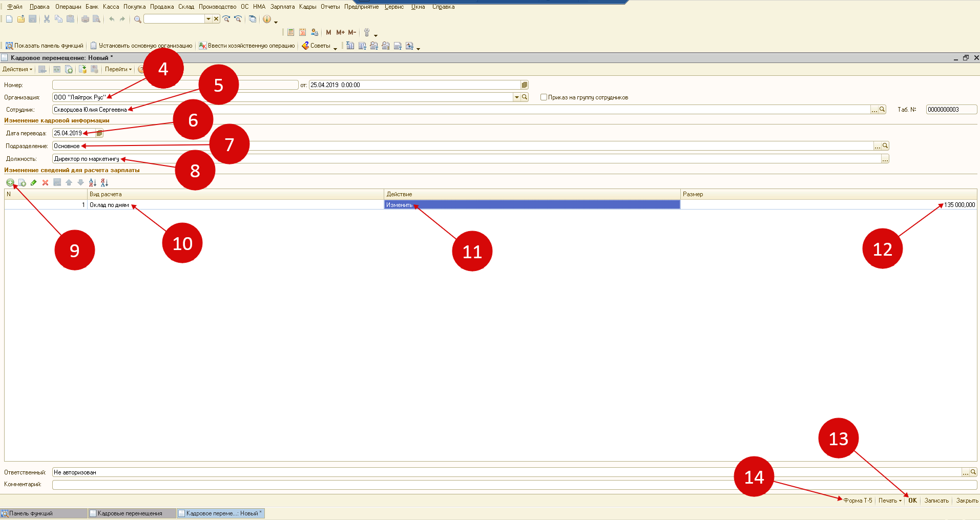The height and width of the screenshot is (520, 980).
Task: Switch to Панель функций window tab
Action: 44,513
